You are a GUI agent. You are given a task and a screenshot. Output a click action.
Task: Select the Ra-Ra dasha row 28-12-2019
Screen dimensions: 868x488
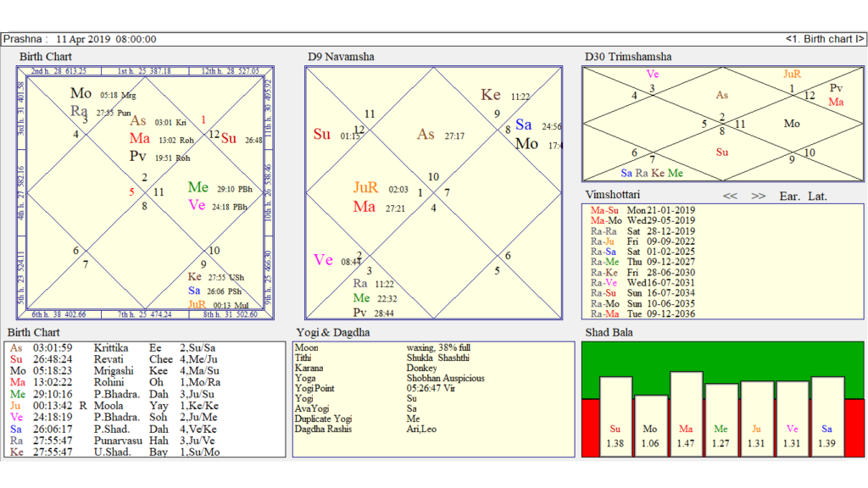pyautogui.click(x=643, y=231)
